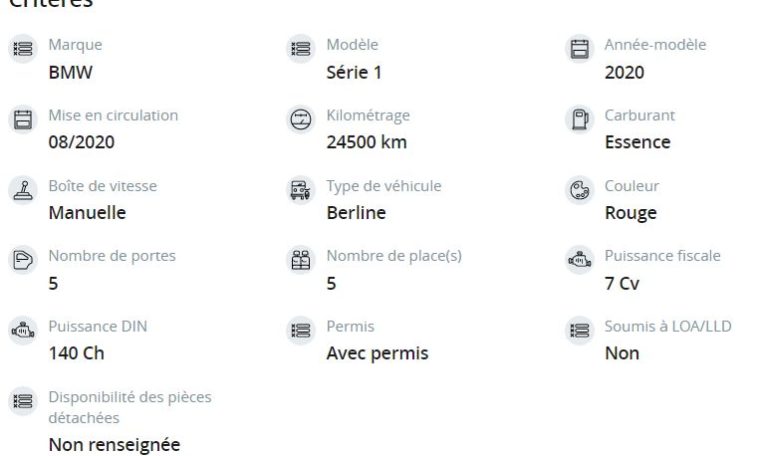Click the icon beside Disponibilité des pièces détachées

point(21,401)
